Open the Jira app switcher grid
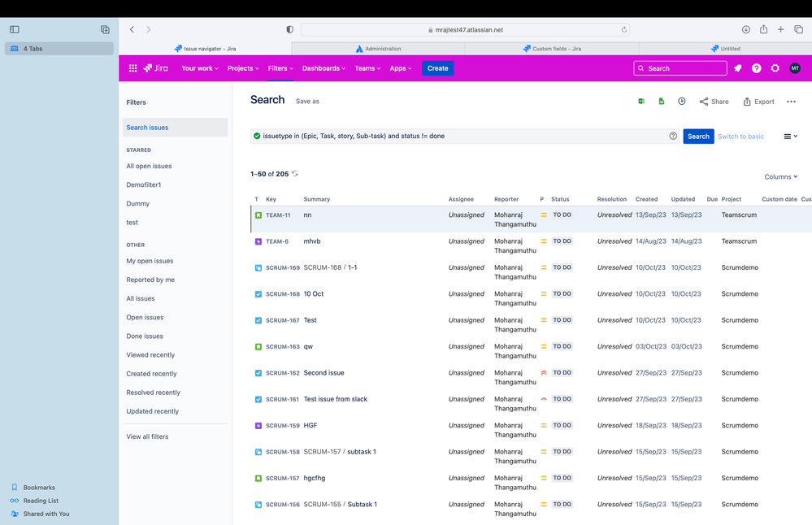Image resolution: width=812 pixels, height=525 pixels. [132, 68]
